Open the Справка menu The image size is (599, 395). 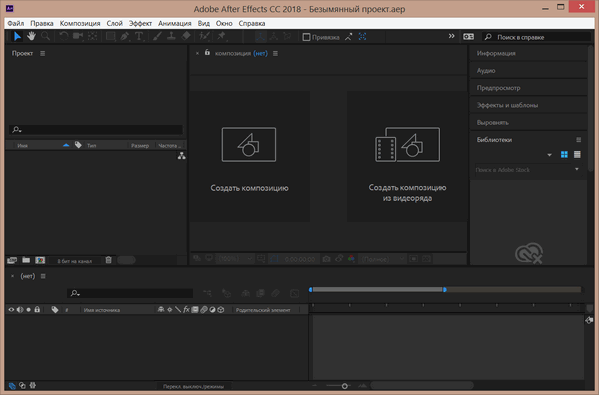[252, 23]
